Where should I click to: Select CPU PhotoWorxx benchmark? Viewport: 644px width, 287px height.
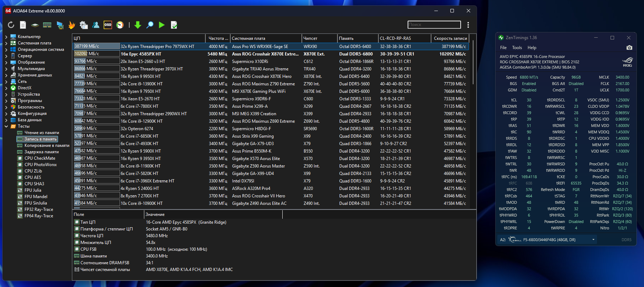tap(41, 165)
